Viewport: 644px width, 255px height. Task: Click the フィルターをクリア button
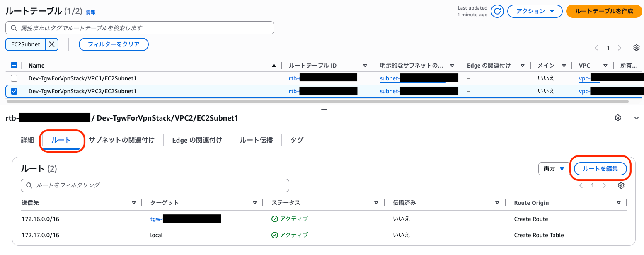tap(114, 44)
